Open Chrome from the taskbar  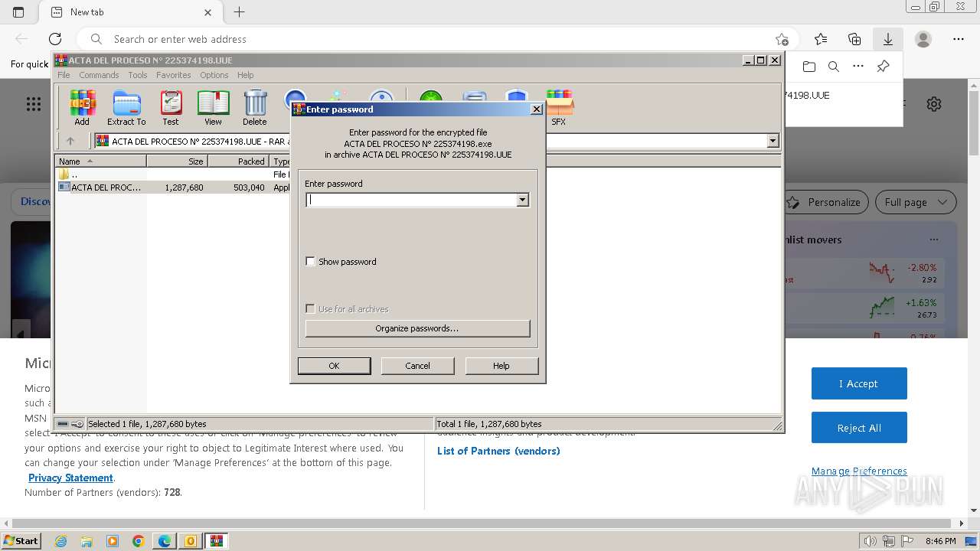click(139, 541)
